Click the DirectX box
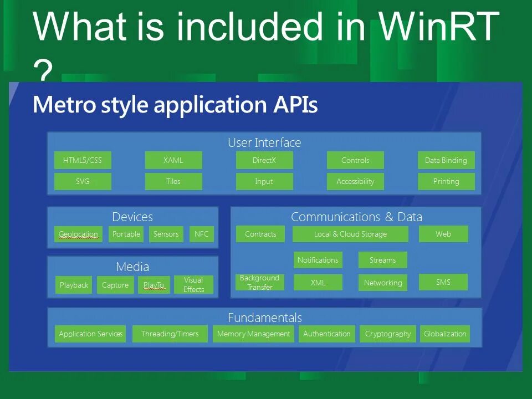Image resolution: width=532 pixels, height=399 pixels. pos(264,160)
